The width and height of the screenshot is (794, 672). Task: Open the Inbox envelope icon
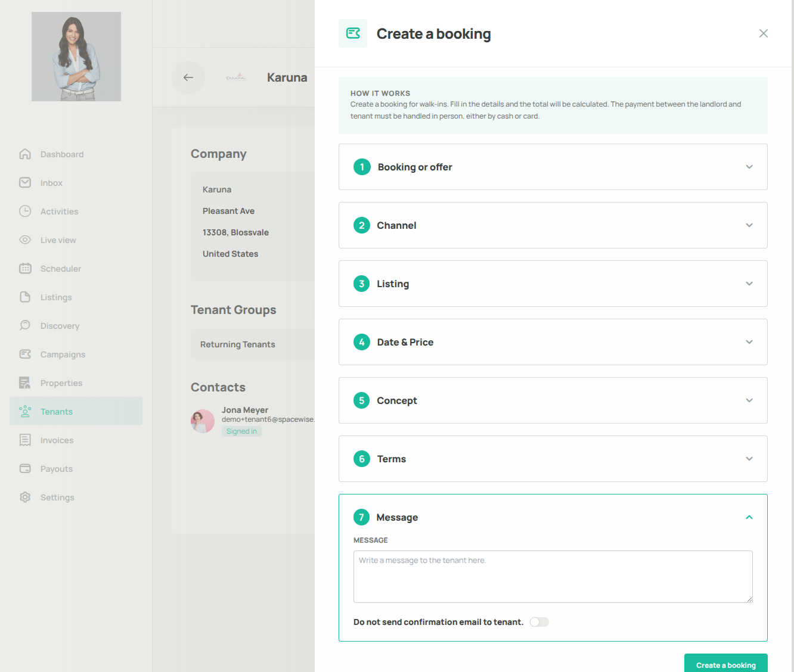tap(25, 183)
